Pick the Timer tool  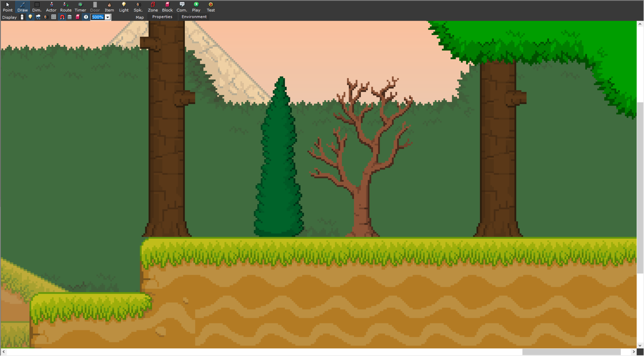(80, 7)
